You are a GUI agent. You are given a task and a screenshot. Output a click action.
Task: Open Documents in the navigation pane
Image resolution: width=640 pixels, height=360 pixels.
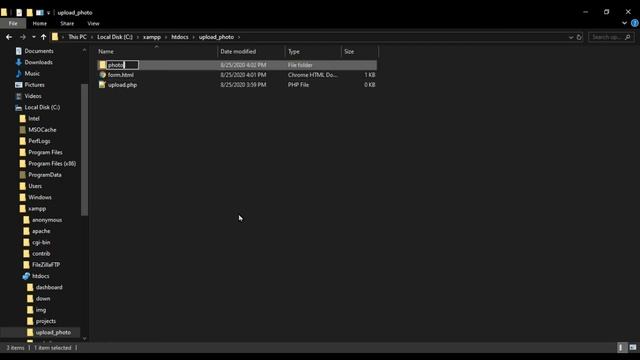39,51
